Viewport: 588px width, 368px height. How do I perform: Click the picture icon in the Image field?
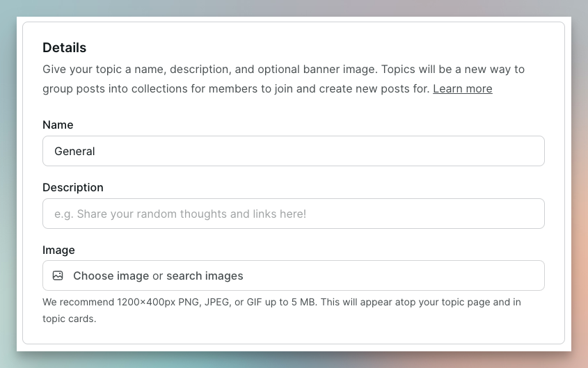(58, 275)
